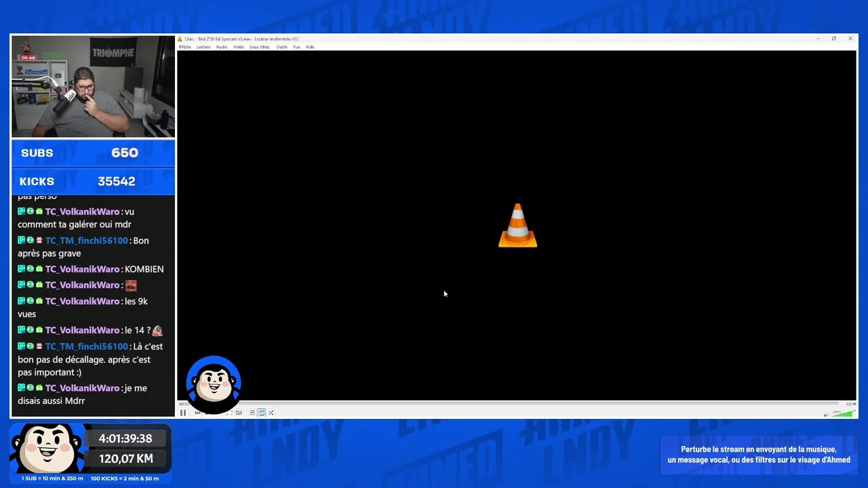Click the 'Perturbe le stream' banner
Screen dimensions: 868x488
pyautogui.click(x=758, y=455)
